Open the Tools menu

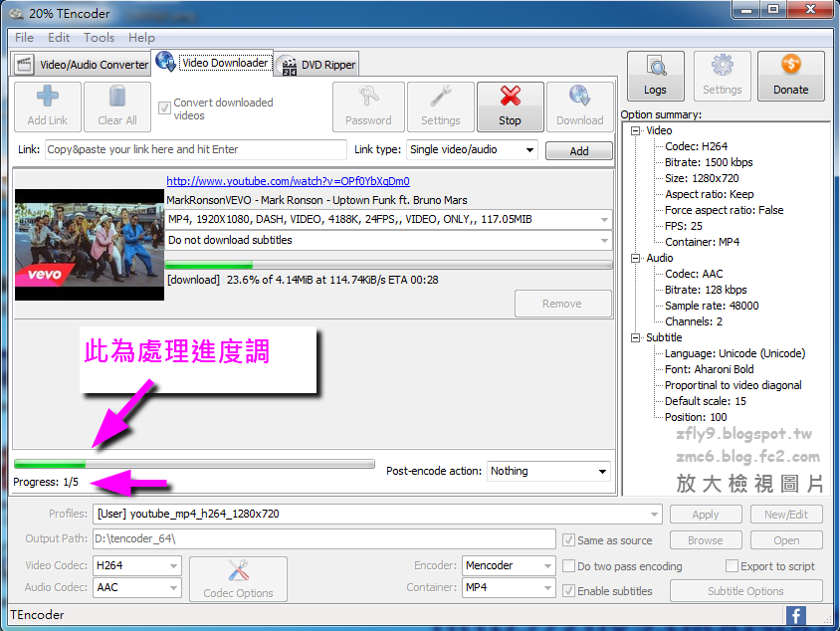click(100, 38)
